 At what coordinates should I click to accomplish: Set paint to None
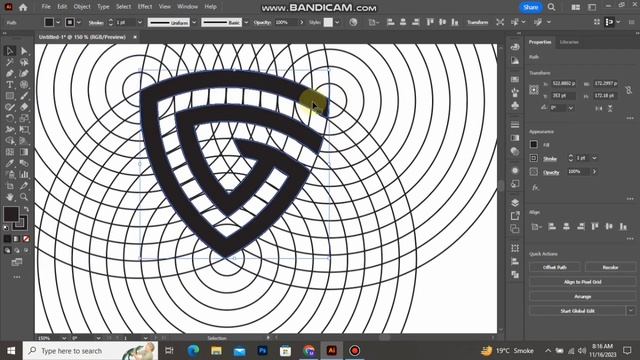26,239
